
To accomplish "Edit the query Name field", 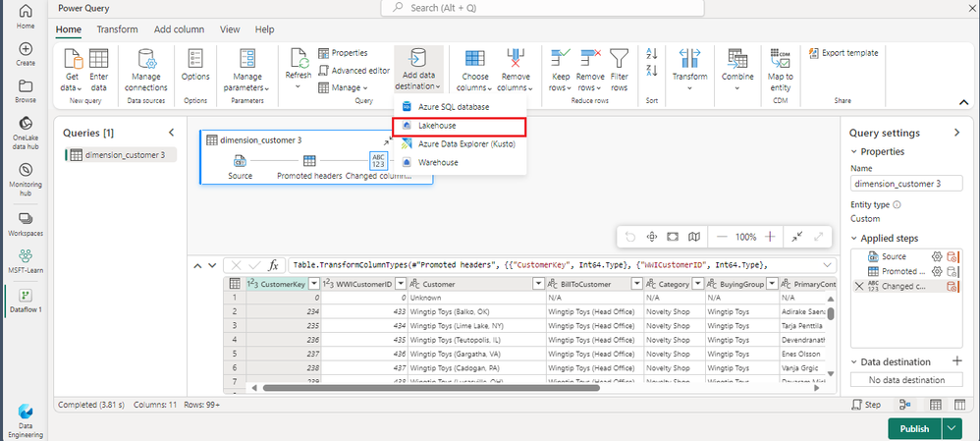I will click(906, 184).
